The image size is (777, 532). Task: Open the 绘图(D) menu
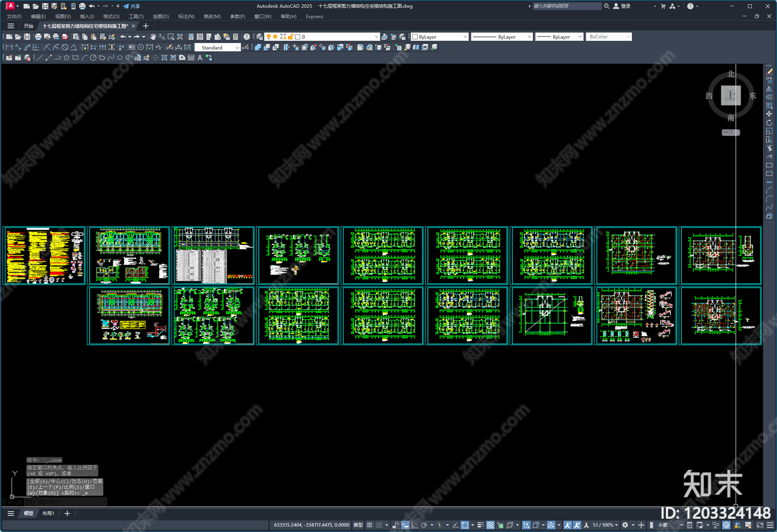point(161,17)
